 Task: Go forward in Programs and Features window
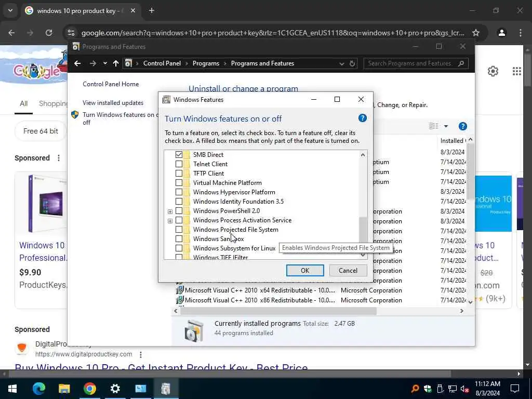(x=92, y=63)
